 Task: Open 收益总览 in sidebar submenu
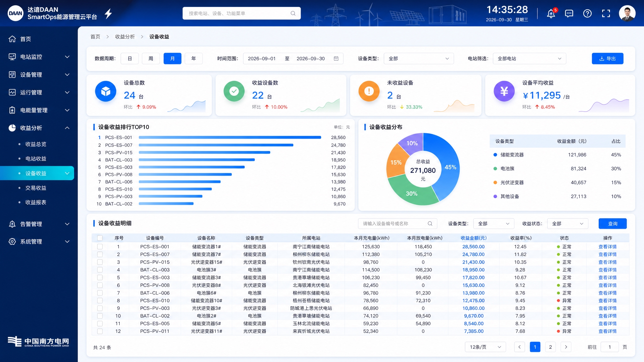(36, 144)
